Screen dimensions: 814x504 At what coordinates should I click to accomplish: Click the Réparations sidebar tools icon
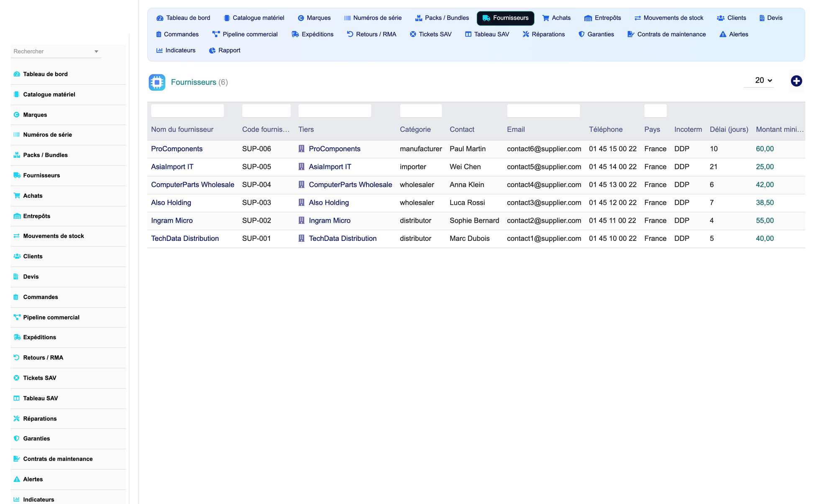17,418
